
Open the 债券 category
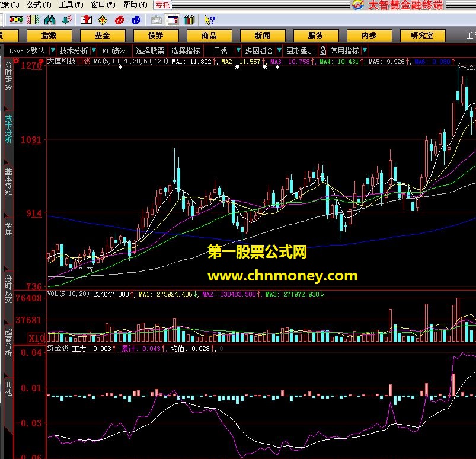coord(156,36)
